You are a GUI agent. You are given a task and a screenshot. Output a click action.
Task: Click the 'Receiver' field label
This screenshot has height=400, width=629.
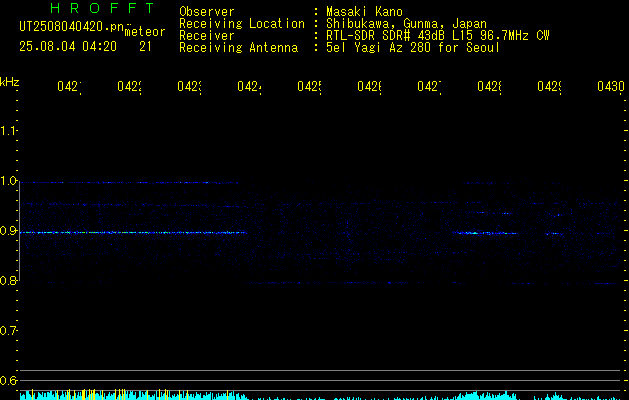(207, 36)
